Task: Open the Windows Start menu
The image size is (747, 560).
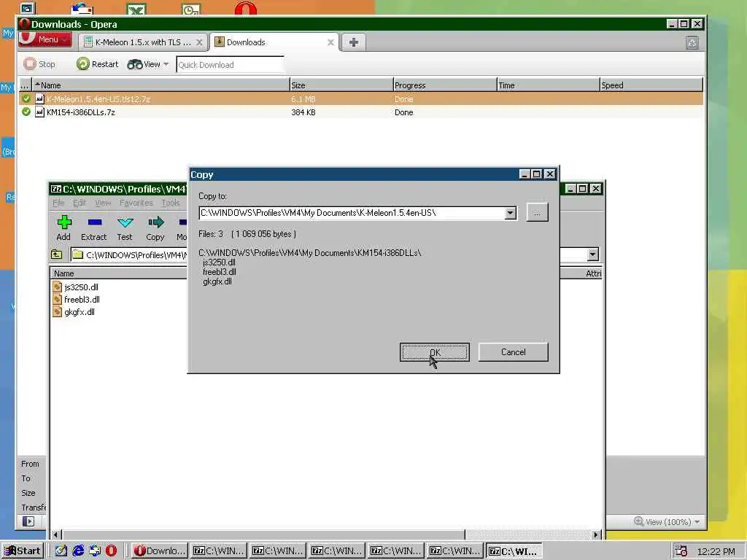Action: 23,551
